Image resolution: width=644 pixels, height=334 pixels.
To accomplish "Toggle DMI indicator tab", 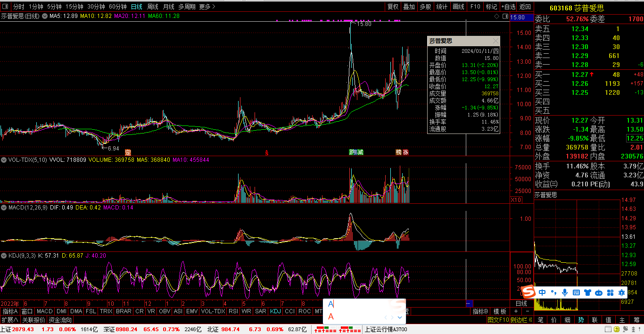I will [x=62, y=311].
